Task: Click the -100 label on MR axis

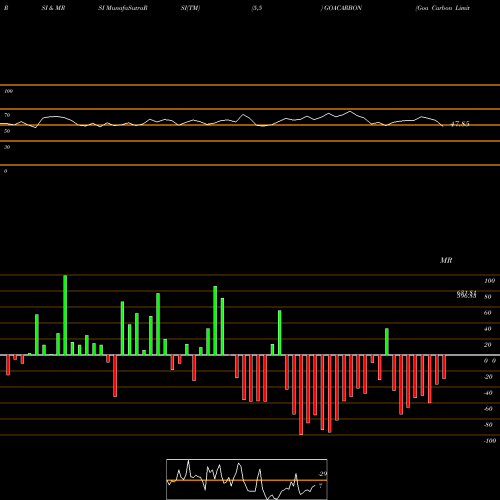Action: point(490,441)
